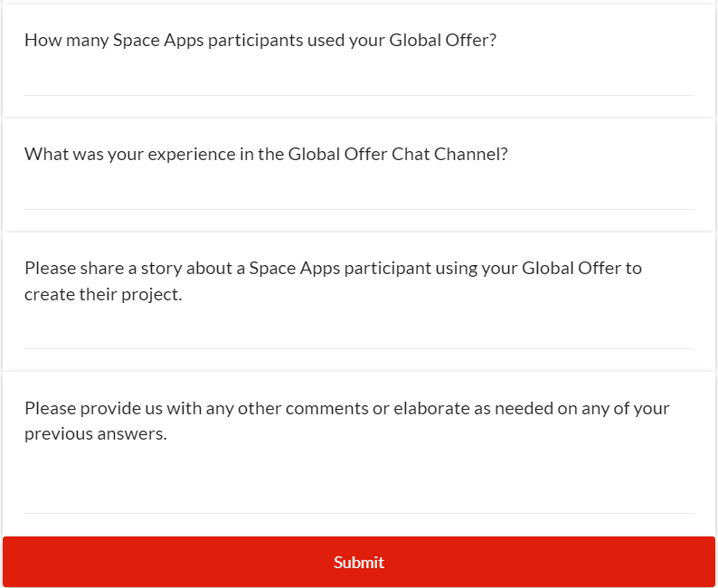Click the 'previous answers.' line of text
The image size is (718, 588).
pos(96,434)
